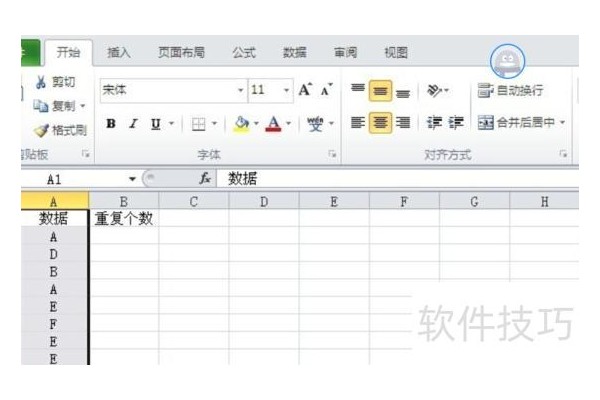Image resolution: width=600 pixels, height=400 pixels.
Task: Click Name Box showing A1
Action: [74, 179]
